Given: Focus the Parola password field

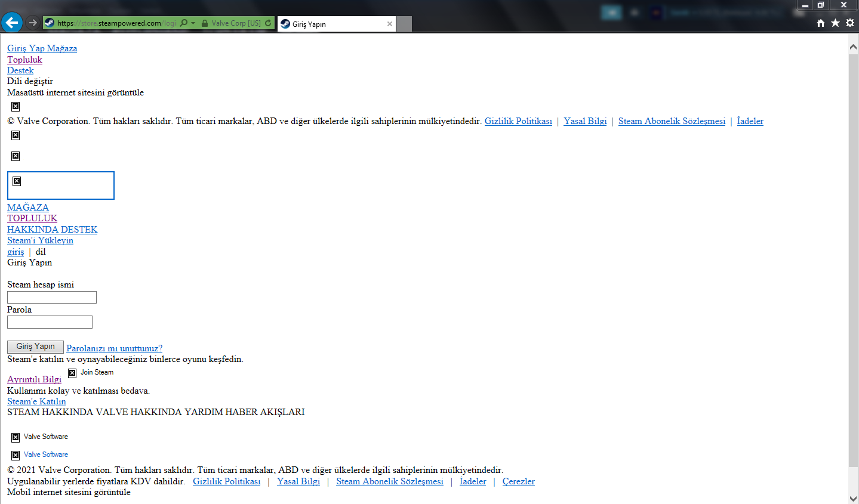Looking at the screenshot, I should (x=50, y=322).
